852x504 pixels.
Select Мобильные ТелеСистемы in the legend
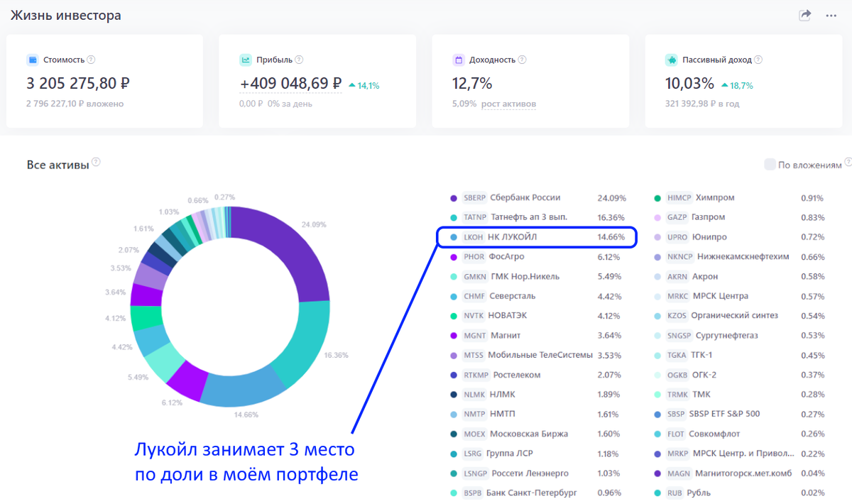point(540,355)
